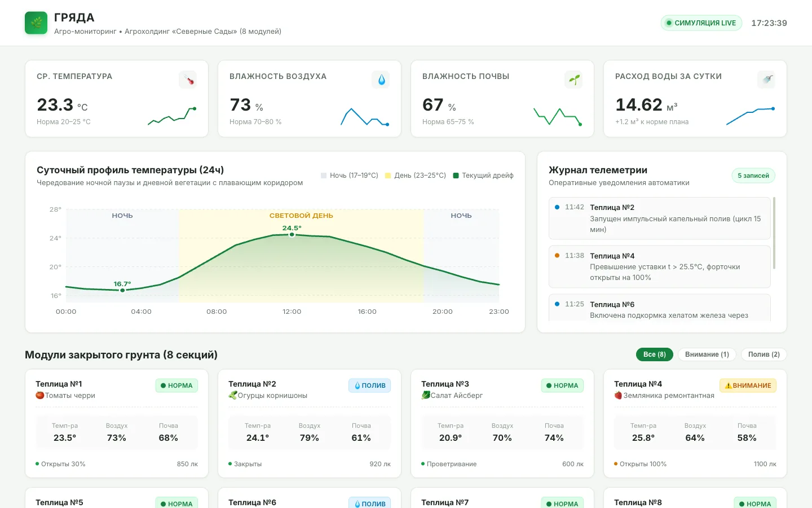This screenshot has width=812, height=508.
Task: Click the 23.3 °C average temperature value
Action: coord(62,105)
